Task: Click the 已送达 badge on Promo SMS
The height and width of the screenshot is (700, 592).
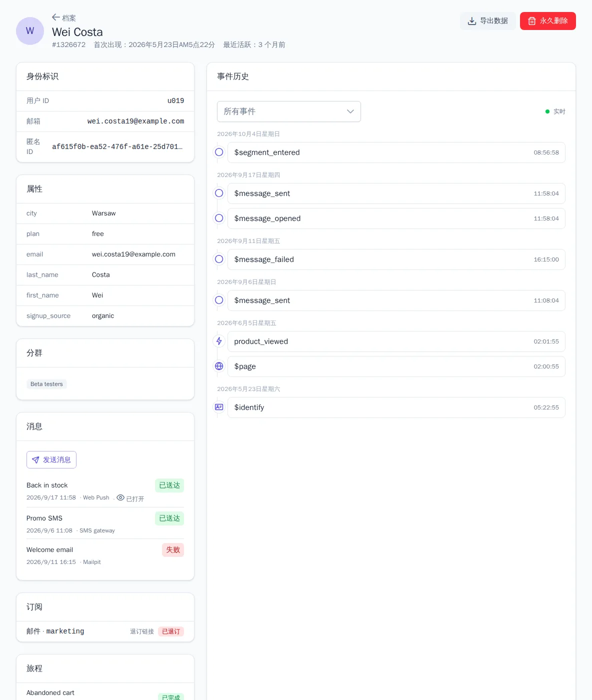Action: click(169, 518)
